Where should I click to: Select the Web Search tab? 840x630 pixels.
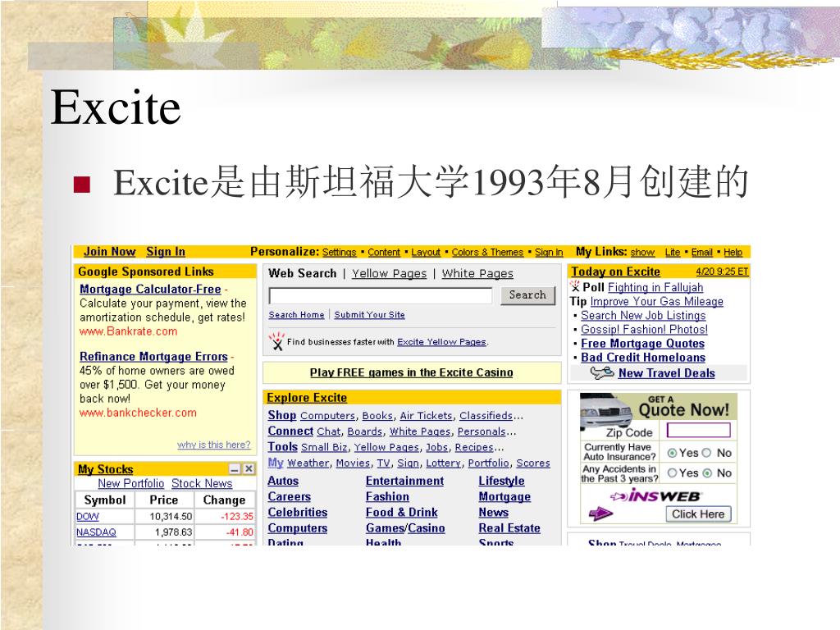(302, 273)
